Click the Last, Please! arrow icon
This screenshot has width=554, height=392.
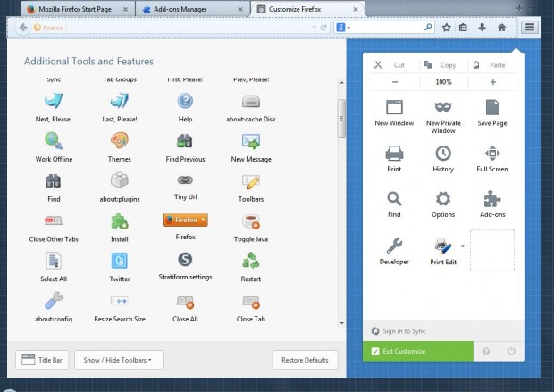point(120,101)
